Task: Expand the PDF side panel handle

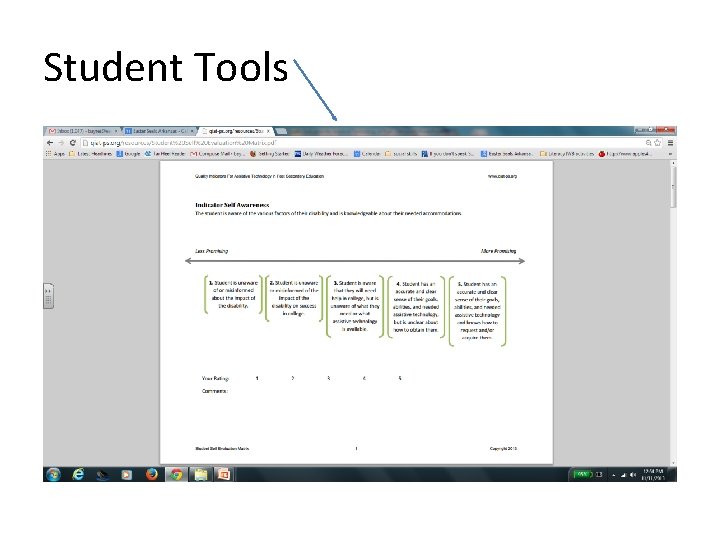Action: pos(48,296)
